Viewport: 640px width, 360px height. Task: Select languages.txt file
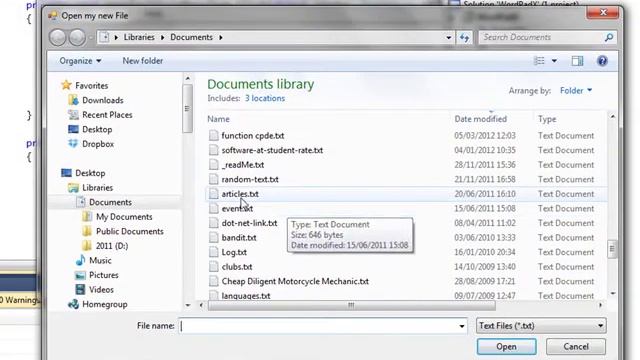point(246,296)
